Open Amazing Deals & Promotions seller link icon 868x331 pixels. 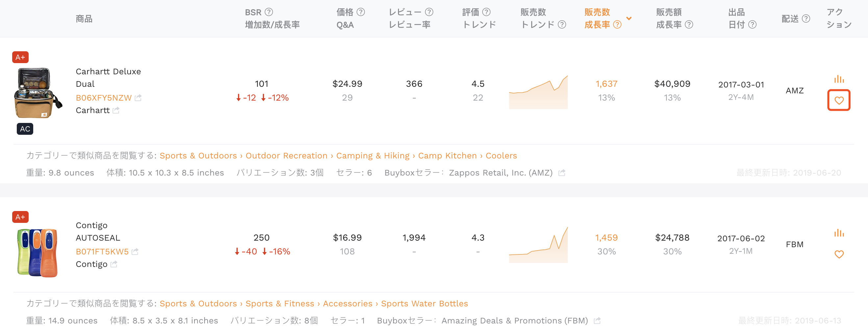(597, 320)
